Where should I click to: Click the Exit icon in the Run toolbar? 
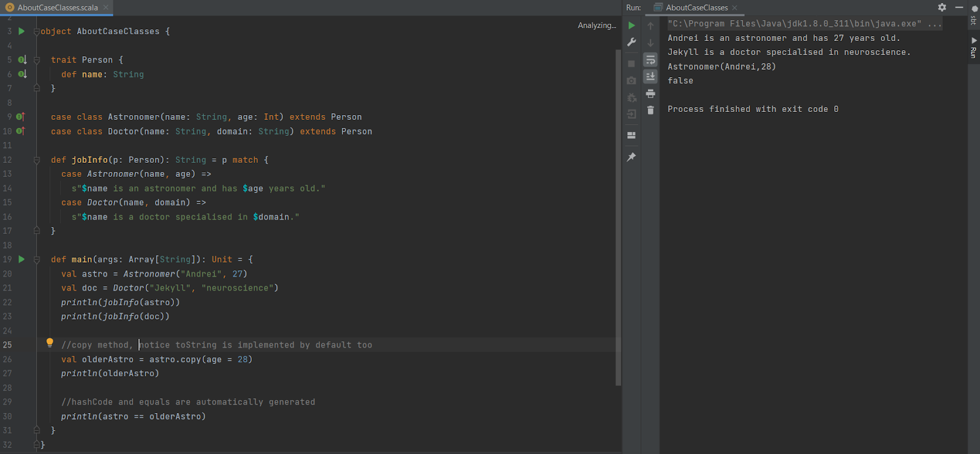[631, 114]
